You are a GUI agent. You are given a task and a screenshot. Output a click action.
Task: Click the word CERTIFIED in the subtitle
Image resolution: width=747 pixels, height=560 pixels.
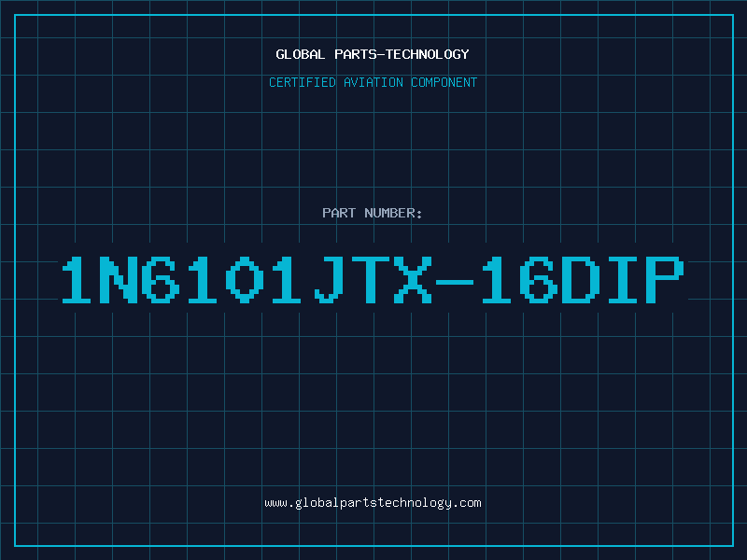303,82
